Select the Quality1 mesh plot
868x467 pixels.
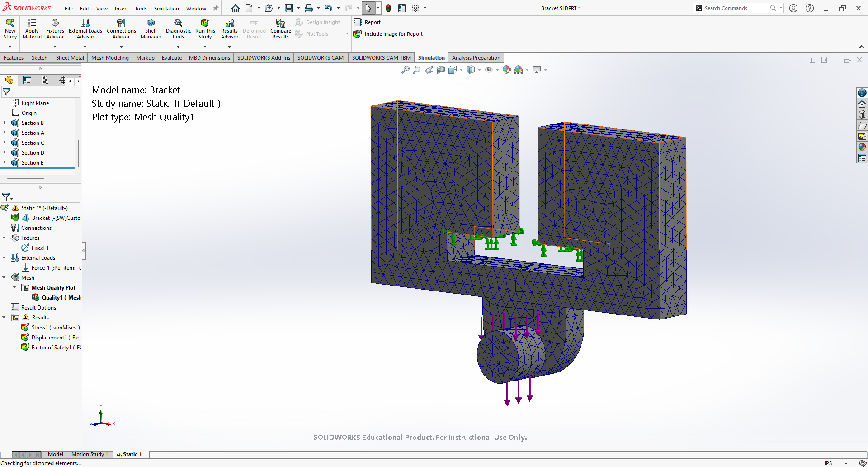(57, 297)
